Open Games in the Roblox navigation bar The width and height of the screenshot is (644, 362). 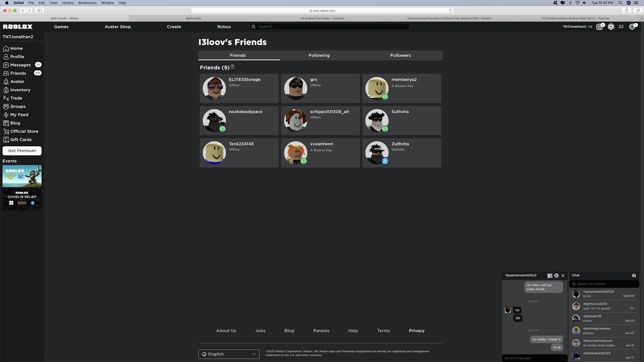[x=61, y=27]
